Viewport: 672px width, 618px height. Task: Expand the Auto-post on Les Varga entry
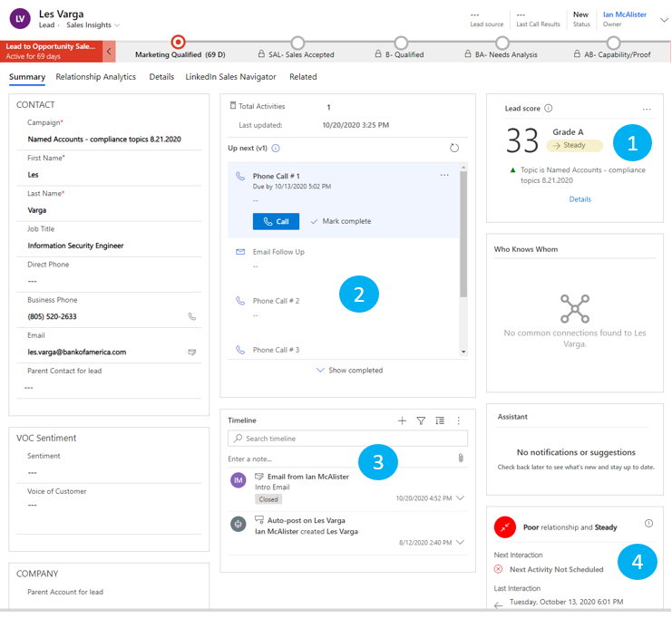[461, 543]
